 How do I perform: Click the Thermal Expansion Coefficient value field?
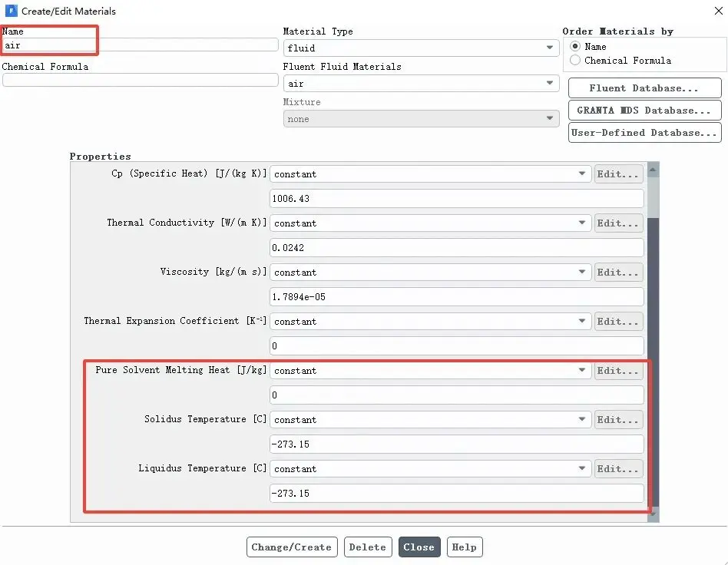[x=456, y=346]
